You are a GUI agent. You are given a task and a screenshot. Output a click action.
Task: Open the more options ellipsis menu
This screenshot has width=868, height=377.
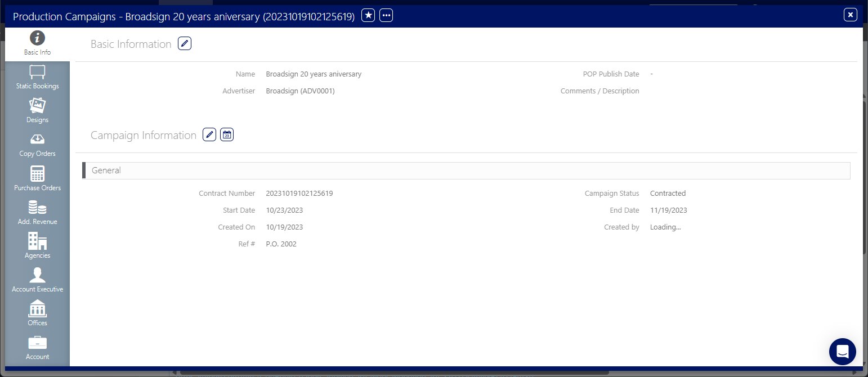[x=386, y=16]
